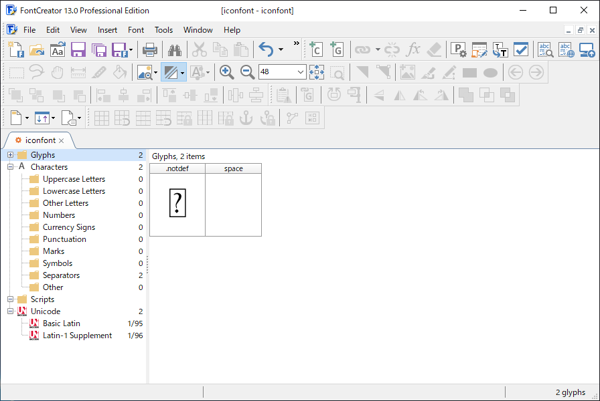Expand the Glyphs tree node
The image size is (600, 401).
point(10,155)
